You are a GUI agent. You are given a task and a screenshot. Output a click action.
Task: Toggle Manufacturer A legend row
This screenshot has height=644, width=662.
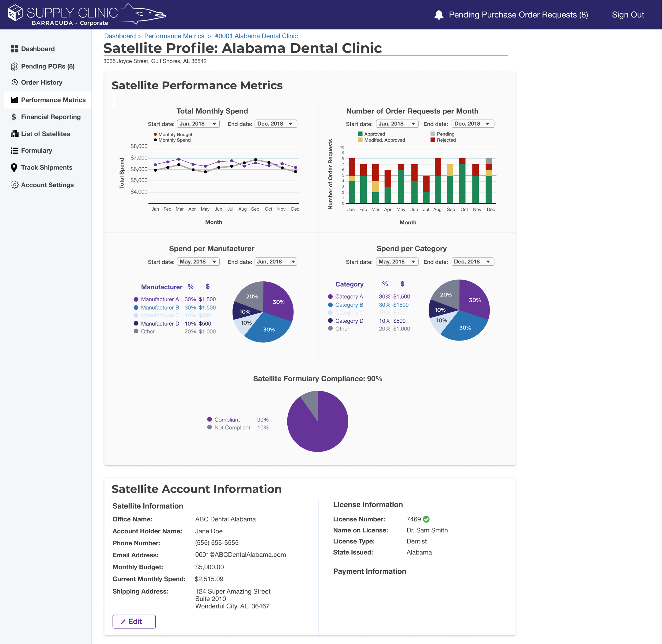tap(174, 299)
